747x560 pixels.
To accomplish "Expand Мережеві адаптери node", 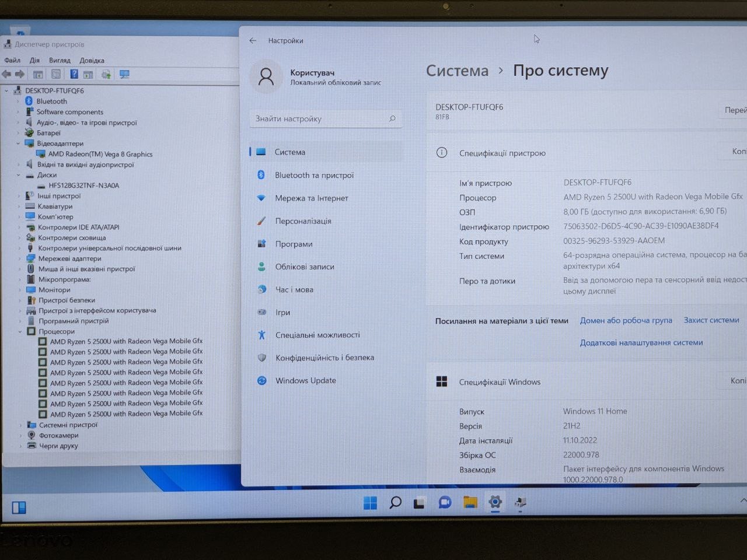I will coord(19,258).
